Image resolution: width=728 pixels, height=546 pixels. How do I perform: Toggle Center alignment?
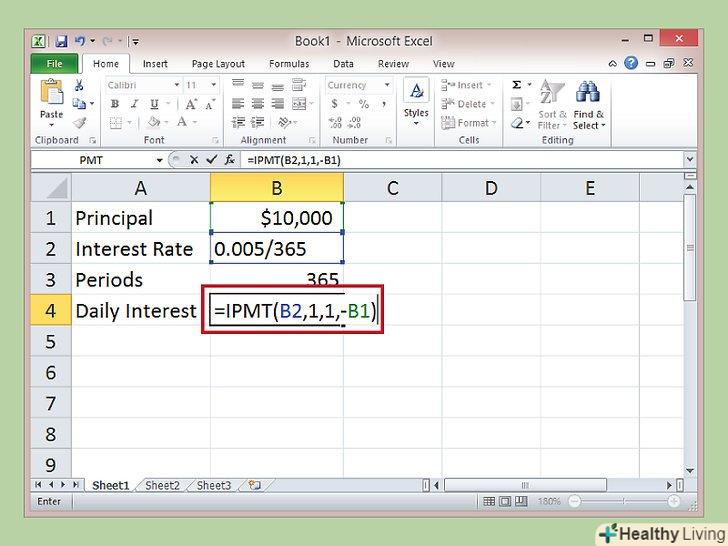pyautogui.click(x=258, y=104)
